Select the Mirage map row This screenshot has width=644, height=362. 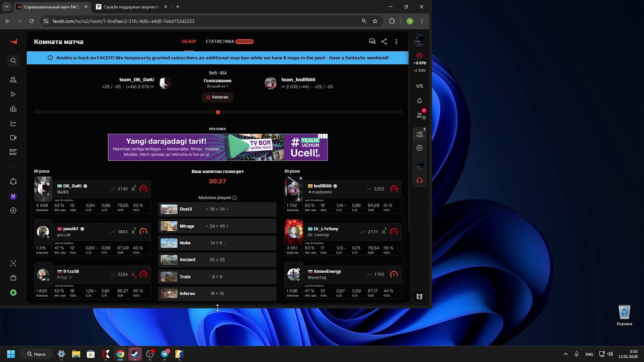217,226
